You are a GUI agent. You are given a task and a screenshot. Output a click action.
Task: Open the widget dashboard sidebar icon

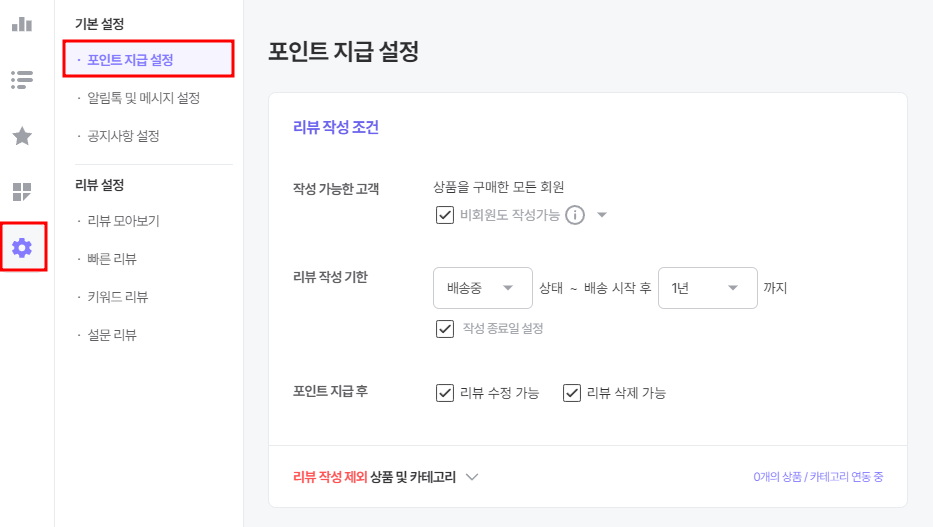coord(22,192)
